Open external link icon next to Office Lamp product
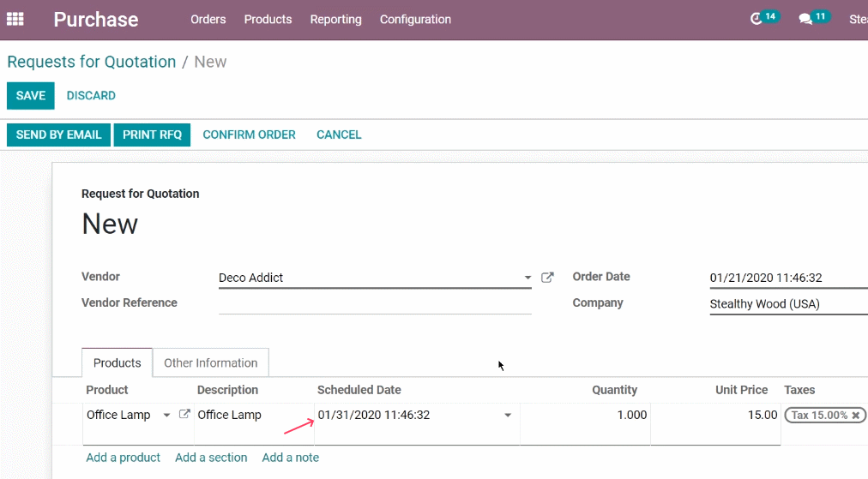Screen dimensions: 868x479 [x=184, y=414]
